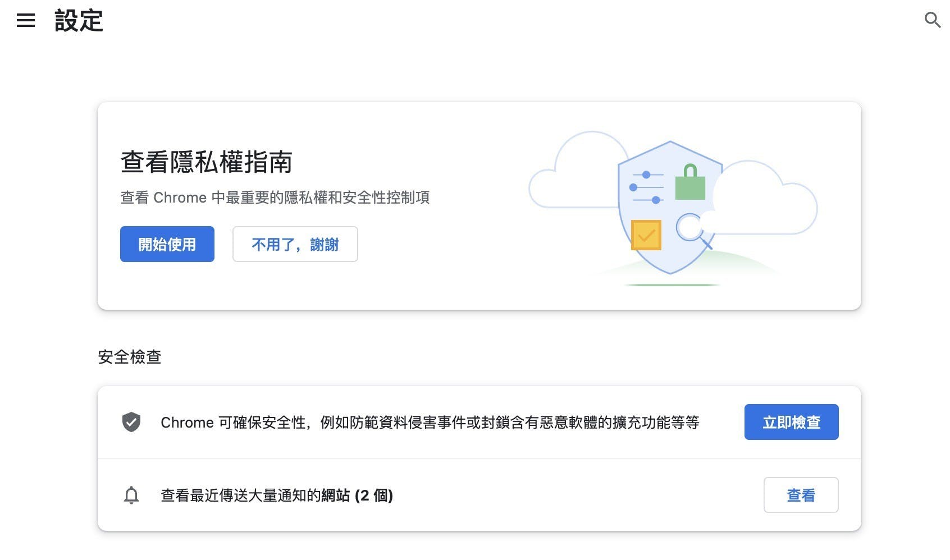Click the 查看隱私權指南 heading
Image resolution: width=950 pixels, height=560 pixels.
[x=206, y=162]
